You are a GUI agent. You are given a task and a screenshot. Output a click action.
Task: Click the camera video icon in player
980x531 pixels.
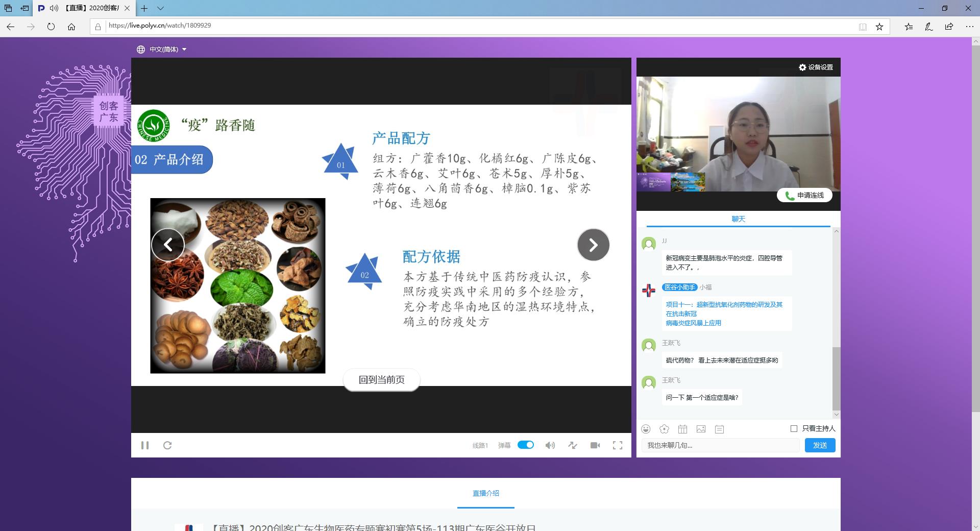595,445
